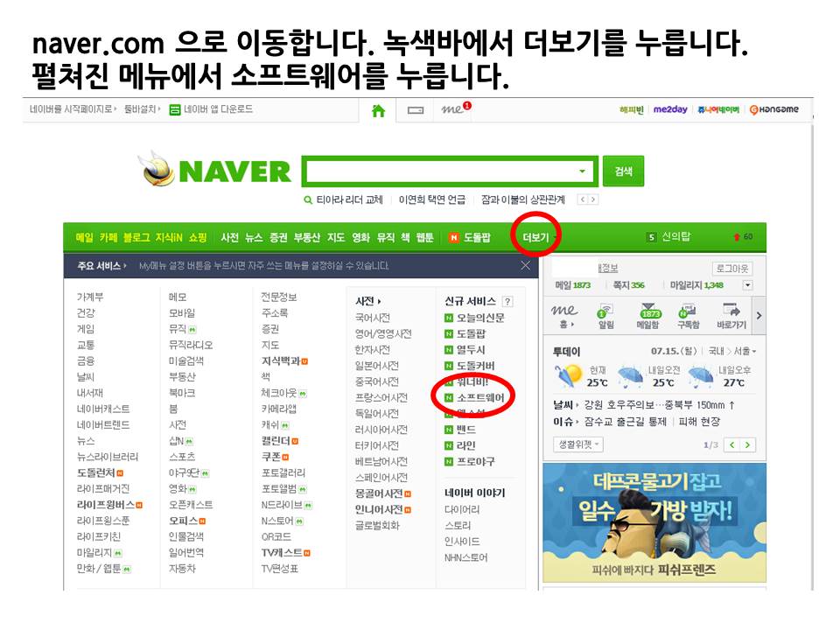Open the 서울 region dropdown
This screenshot has height=630, width=840.
click(745, 352)
